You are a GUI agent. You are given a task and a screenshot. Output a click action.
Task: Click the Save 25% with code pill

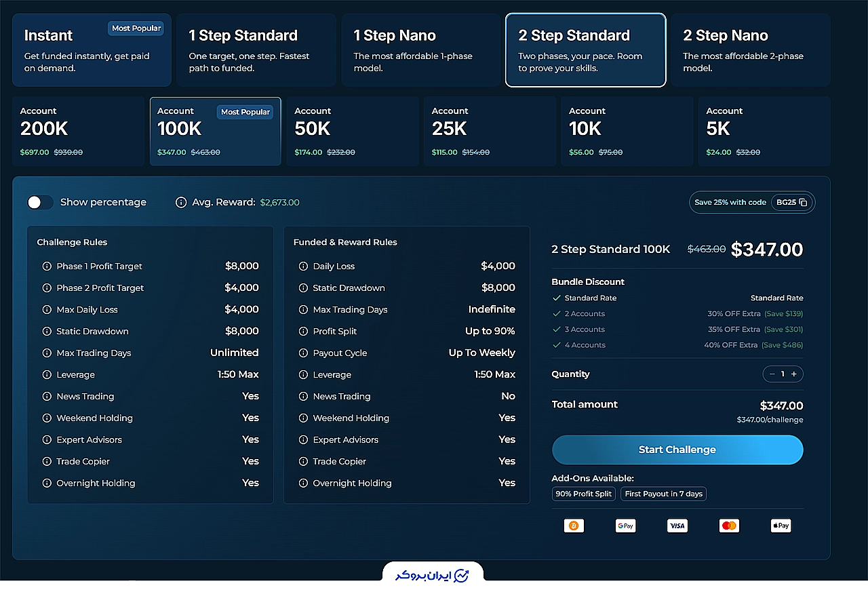coord(752,203)
